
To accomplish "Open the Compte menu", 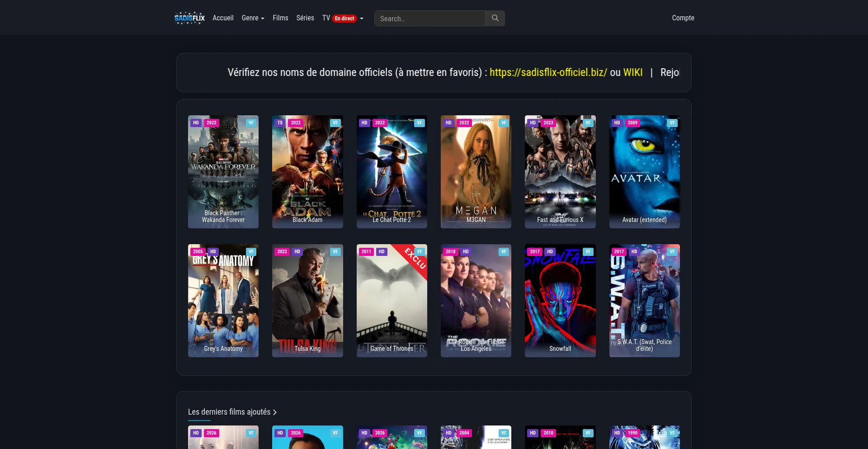I will [x=683, y=18].
